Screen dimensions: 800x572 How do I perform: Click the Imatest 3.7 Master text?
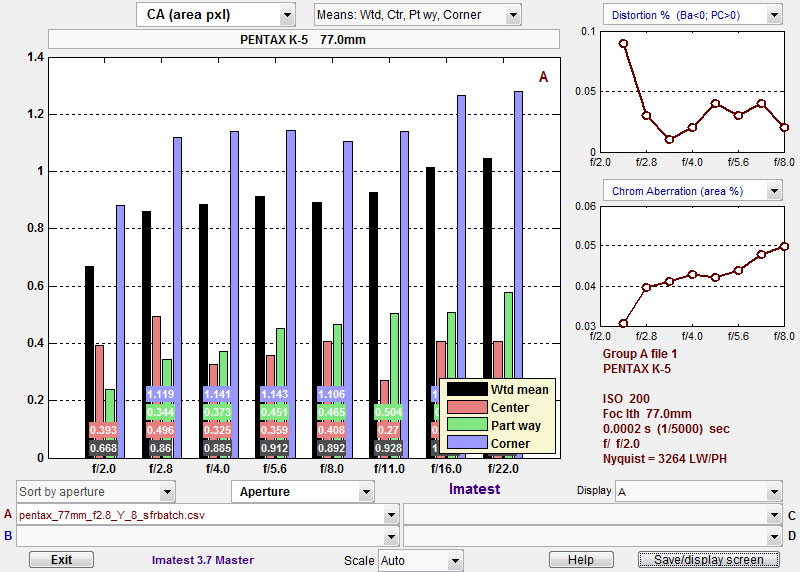[x=203, y=560]
